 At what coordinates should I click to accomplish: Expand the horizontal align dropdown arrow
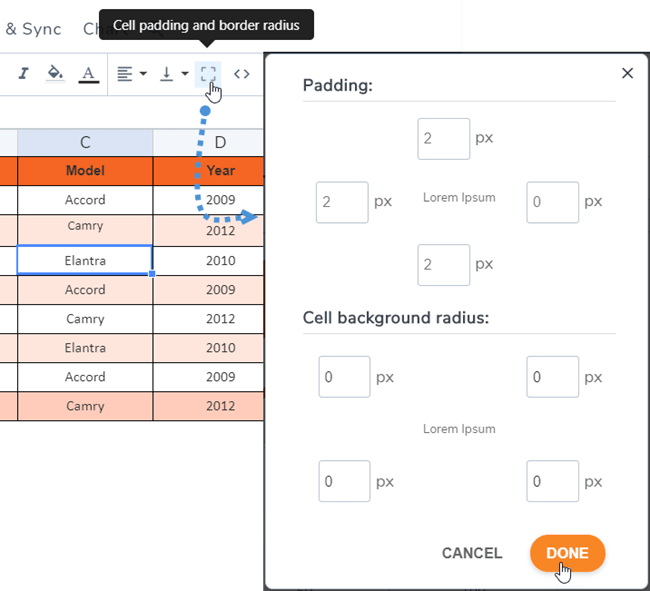[143, 74]
